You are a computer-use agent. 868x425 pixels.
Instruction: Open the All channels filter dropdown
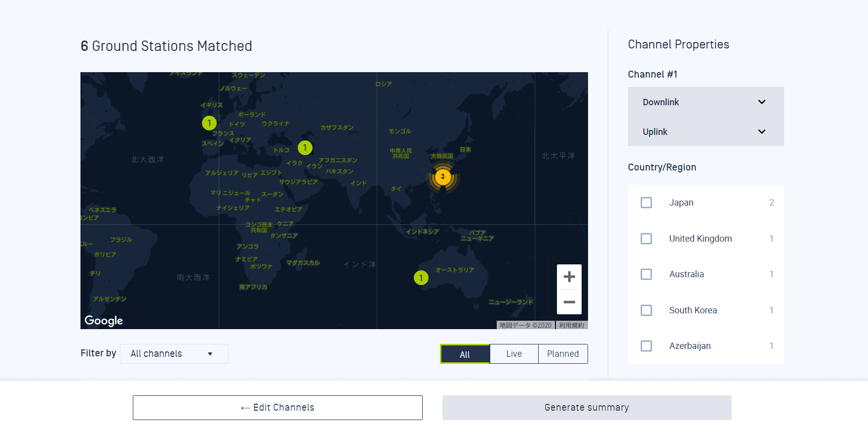(x=174, y=354)
